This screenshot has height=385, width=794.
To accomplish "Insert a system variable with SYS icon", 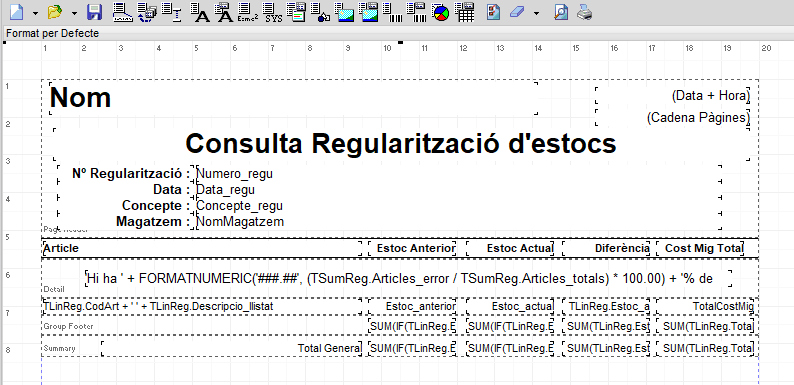I will click(x=273, y=12).
